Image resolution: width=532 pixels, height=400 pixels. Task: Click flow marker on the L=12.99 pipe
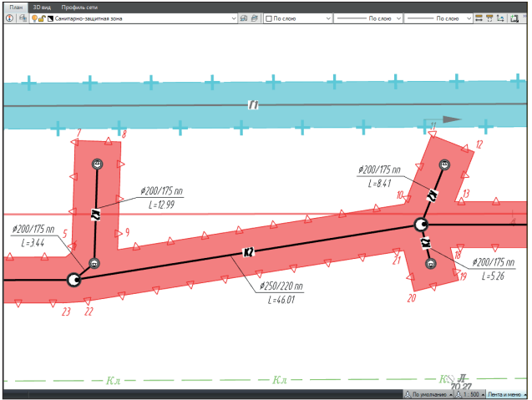[95, 214]
